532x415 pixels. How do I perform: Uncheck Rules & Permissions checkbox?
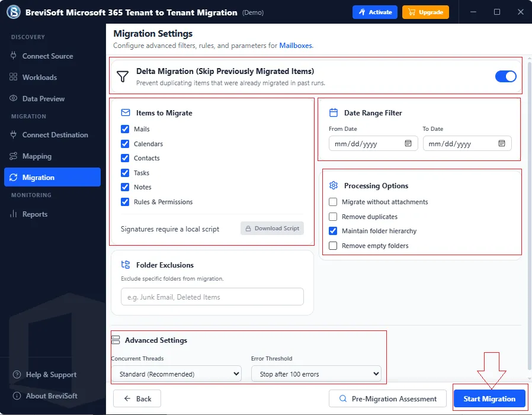(x=125, y=202)
